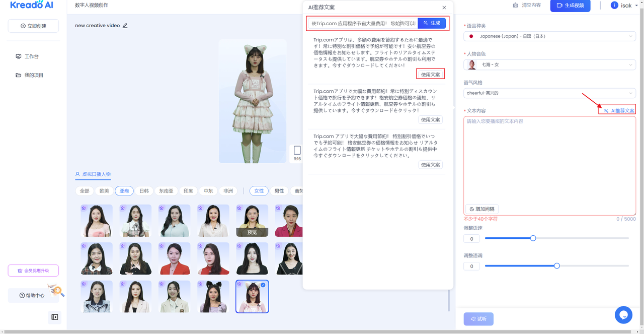Click the 文本内容 text area
The width and height of the screenshot is (644, 334).
pyautogui.click(x=549, y=166)
